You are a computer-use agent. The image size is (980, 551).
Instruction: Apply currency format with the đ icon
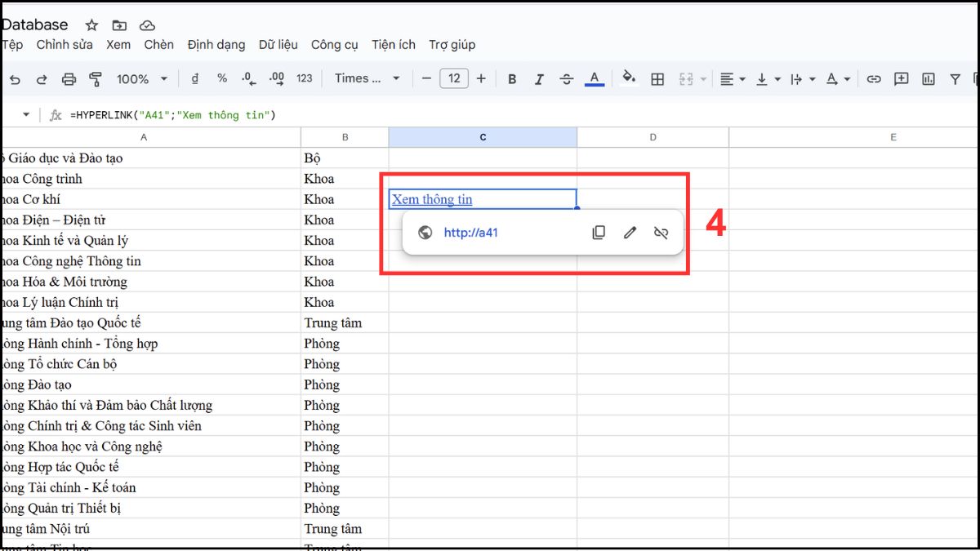pyautogui.click(x=194, y=78)
